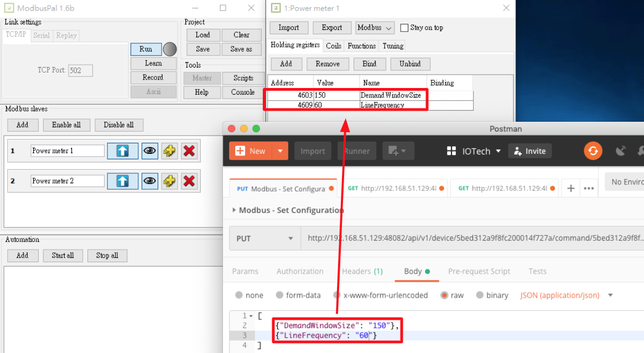The height and width of the screenshot is (353, 644).
Task: Switch to the Coils tab
Action: (334, 46)
